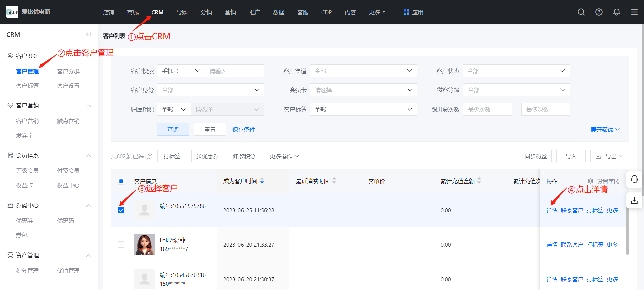Click the 会员体系 section icon
644x290 pixels.
[10, 155]
